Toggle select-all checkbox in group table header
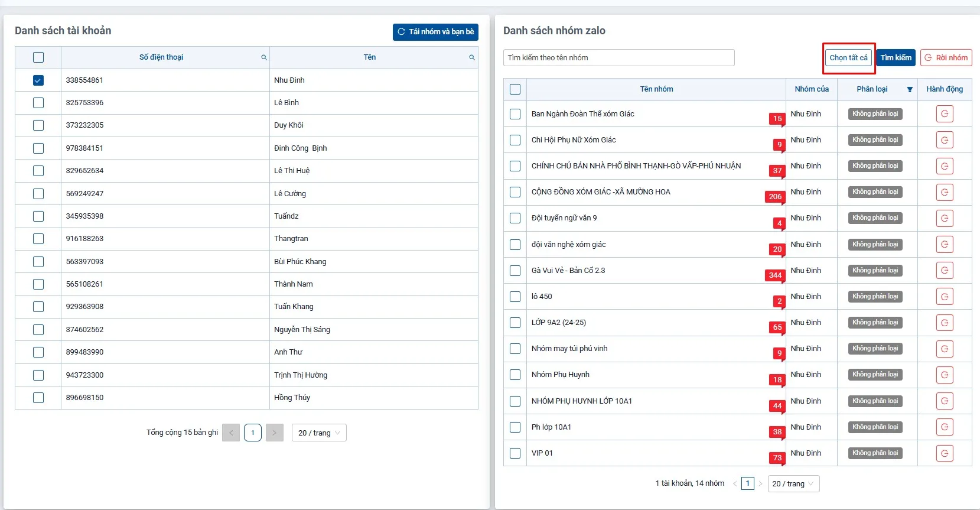Viewport: 980px width, 510px height. (x=515, y=89)
